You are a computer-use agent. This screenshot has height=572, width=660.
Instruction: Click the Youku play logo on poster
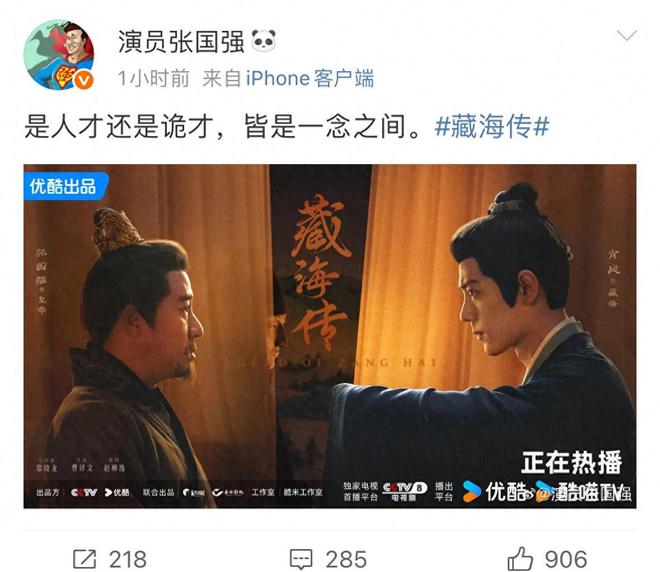point(471,491)
